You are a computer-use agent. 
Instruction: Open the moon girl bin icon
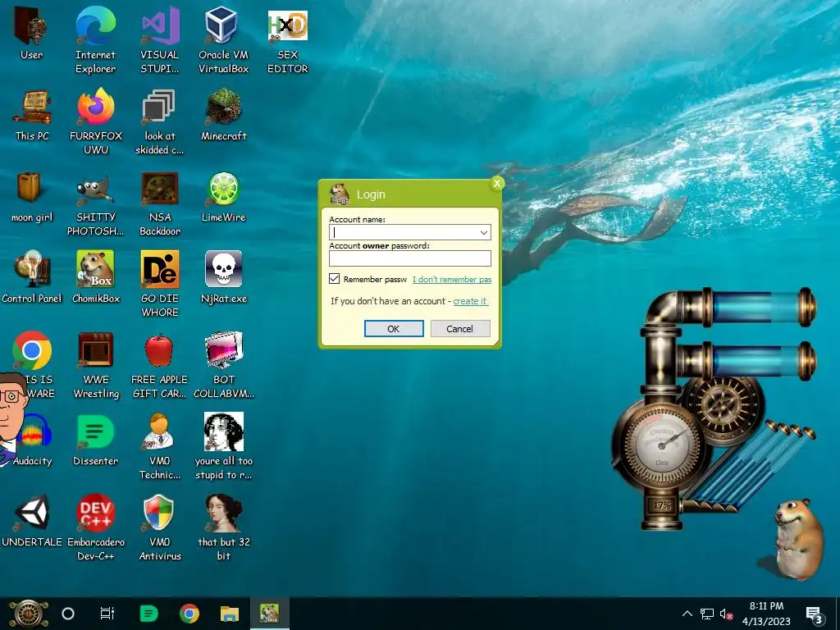pyautogui.click(x=32, y=196)
